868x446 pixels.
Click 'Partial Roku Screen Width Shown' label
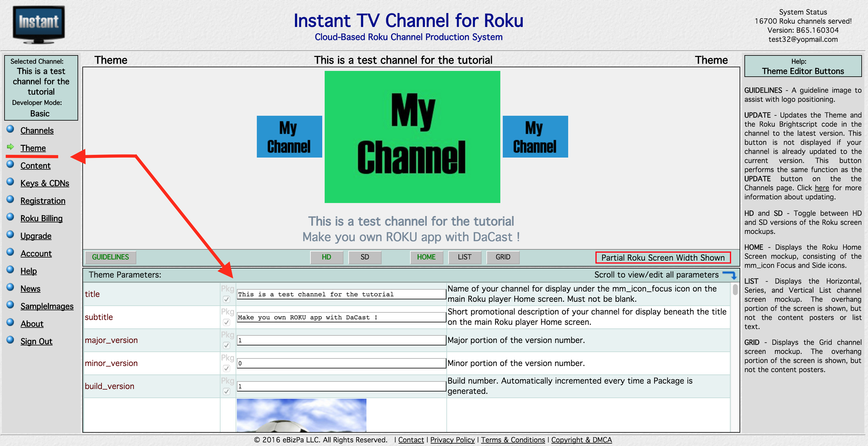click(x=663, y=258)
